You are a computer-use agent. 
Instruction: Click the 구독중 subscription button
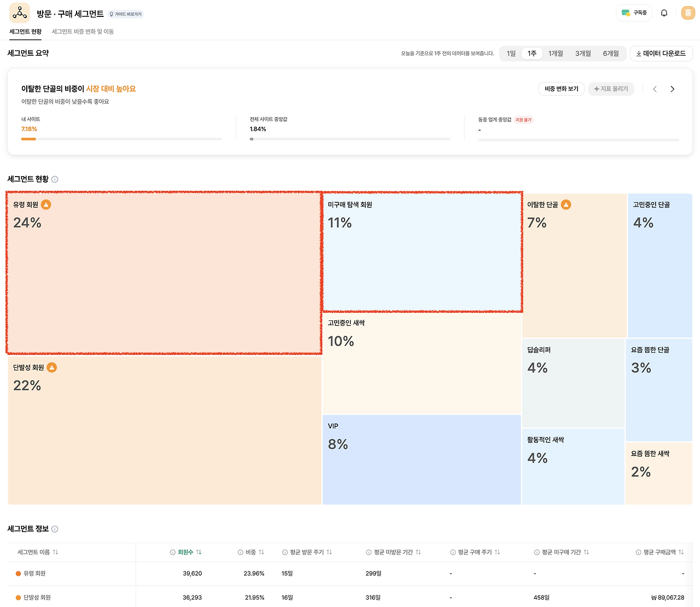click(634, 13)
